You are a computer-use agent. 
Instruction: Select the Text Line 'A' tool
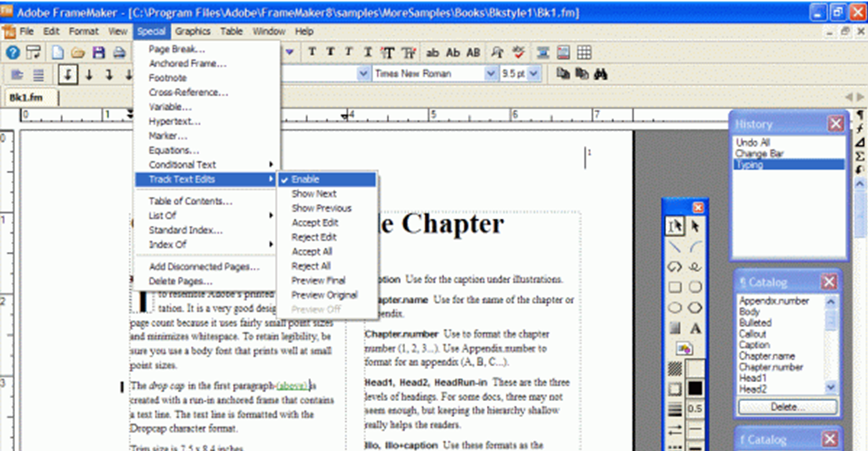coord(695,328)
